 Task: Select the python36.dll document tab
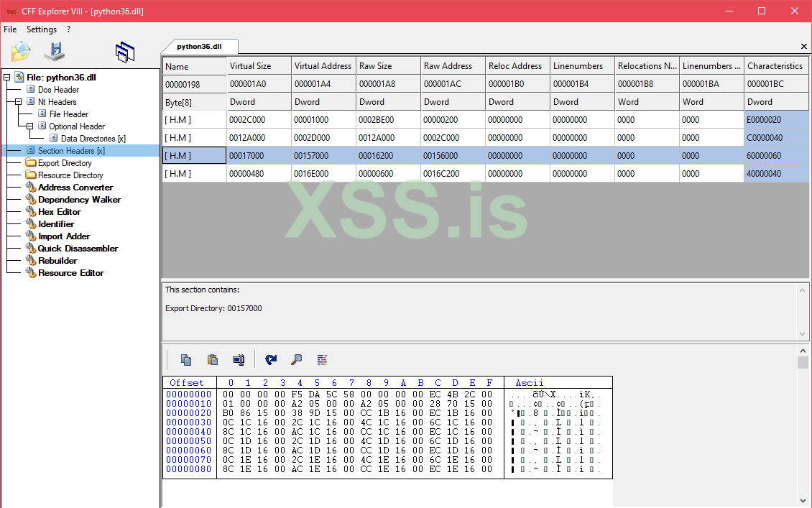[199, 46]
